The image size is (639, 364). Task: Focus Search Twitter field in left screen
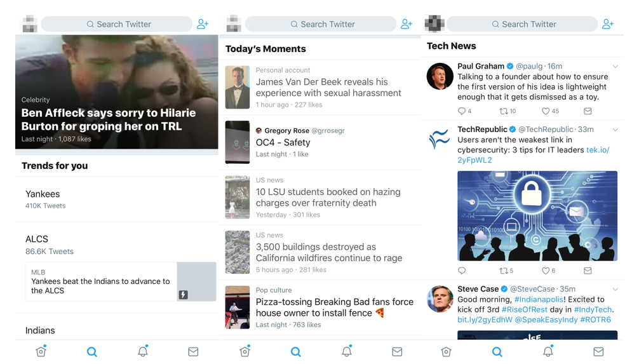(117, 24)
